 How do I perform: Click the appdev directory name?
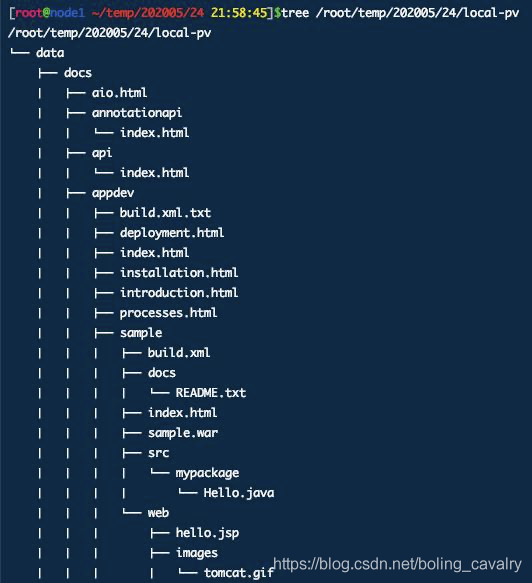click(113, 193)
